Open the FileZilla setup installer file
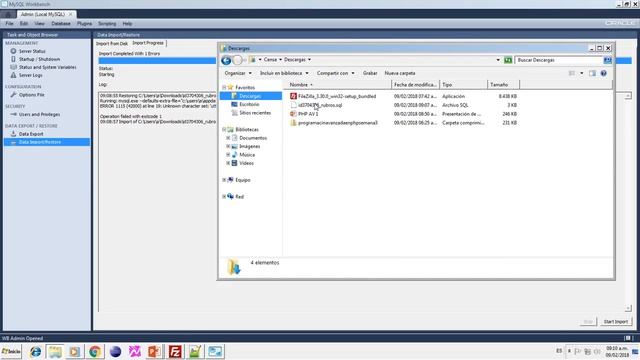640x360 pixels. click(x=337, y=96)
